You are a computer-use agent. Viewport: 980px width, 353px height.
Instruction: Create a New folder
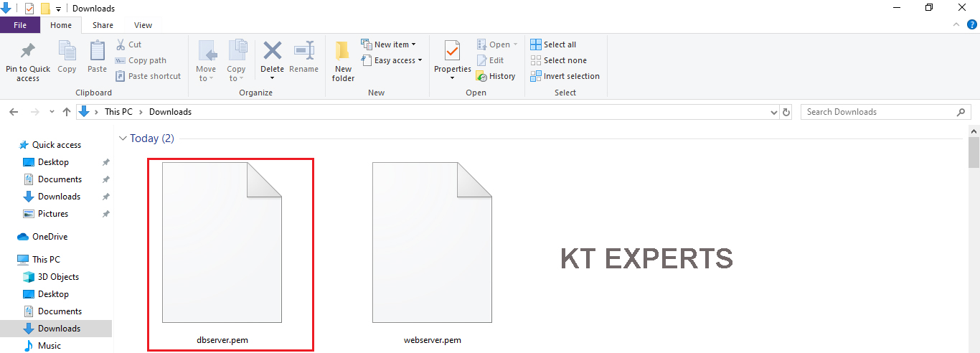[343, 60]
